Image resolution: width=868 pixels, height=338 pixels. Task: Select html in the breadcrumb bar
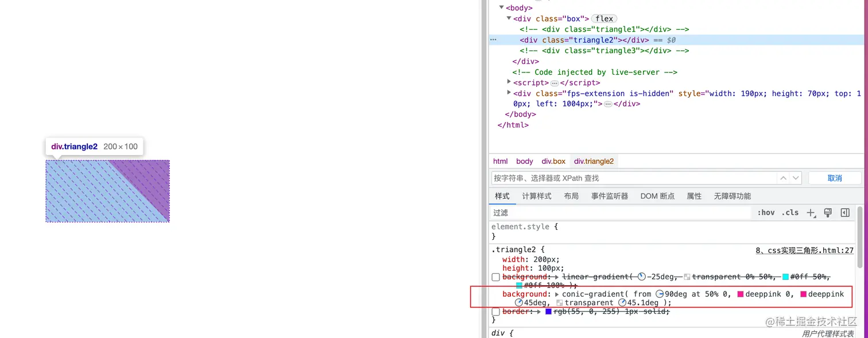[x=501, y=162]
